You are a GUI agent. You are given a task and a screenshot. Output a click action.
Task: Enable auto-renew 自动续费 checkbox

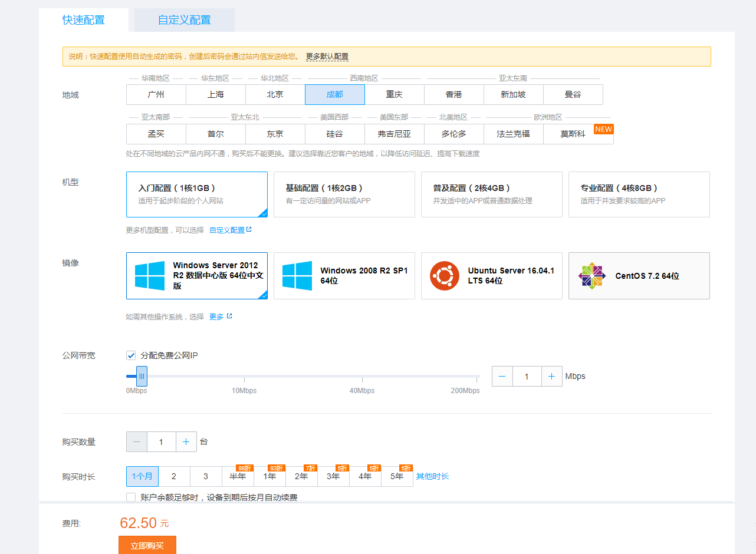point(131,497)
